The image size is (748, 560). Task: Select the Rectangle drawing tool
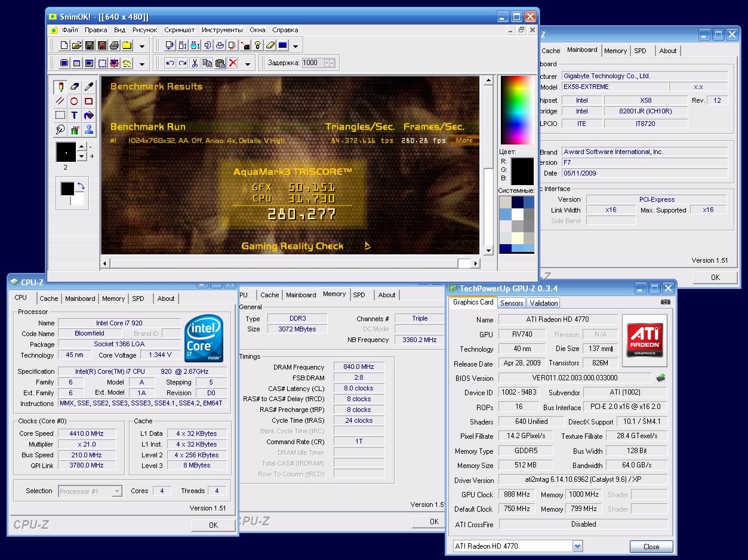[x=89, y=101]
